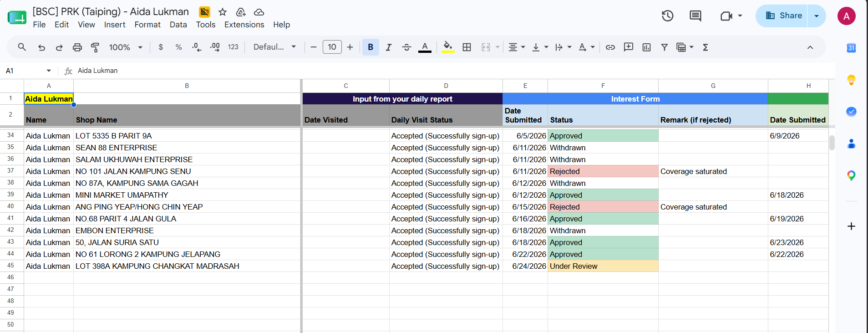The image size is (868, 333).
Task: Open the Data menu
Action: pos(178,25)
